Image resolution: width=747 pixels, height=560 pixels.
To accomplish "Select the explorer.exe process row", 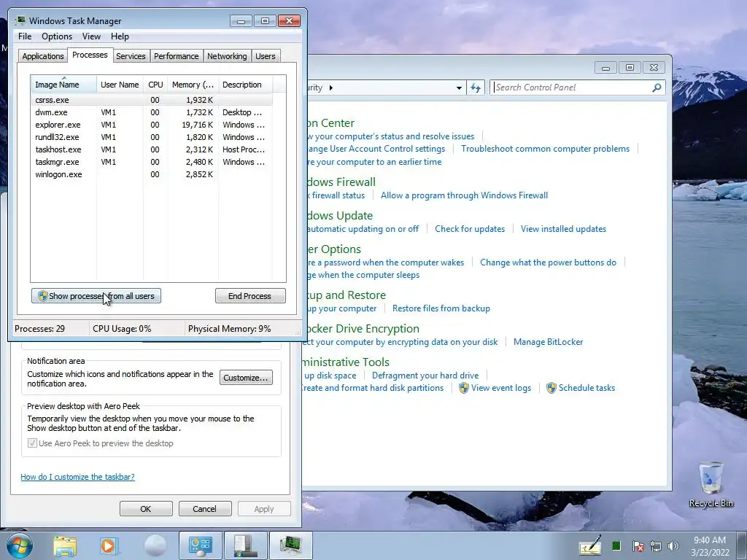I will point(152,125).
